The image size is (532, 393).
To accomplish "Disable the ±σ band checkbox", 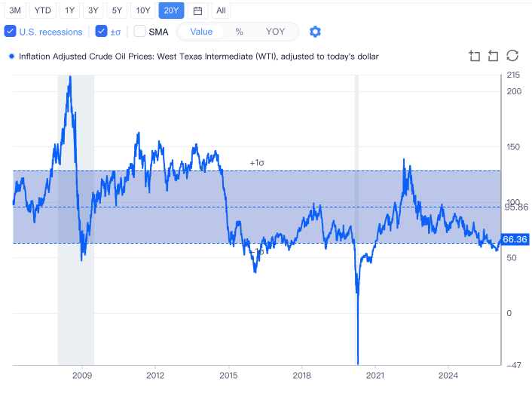I will tap(101, 31).
